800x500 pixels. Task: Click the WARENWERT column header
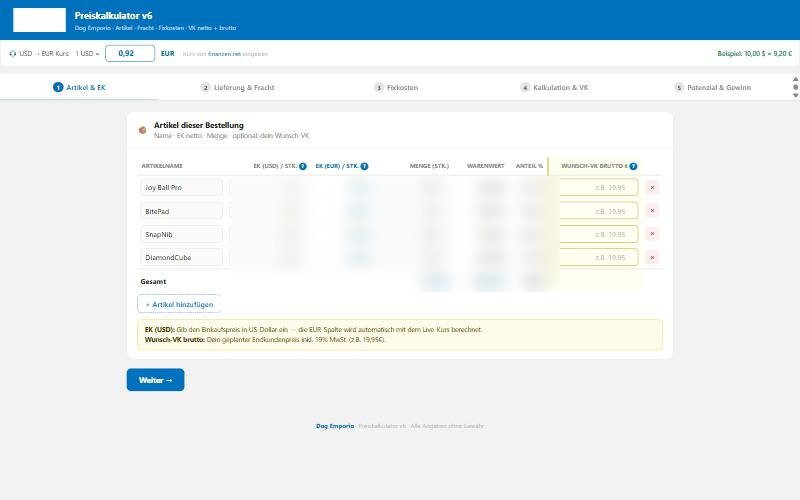(485, 166)
